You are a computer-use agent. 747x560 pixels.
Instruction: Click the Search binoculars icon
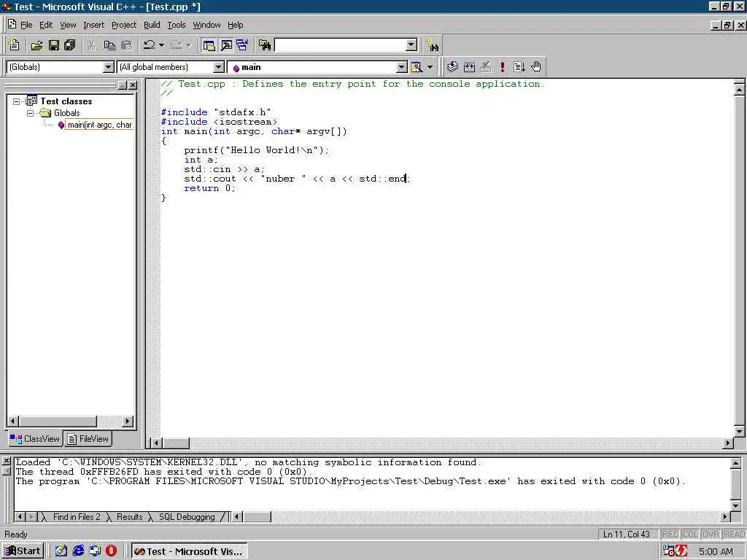click(433, 46)
